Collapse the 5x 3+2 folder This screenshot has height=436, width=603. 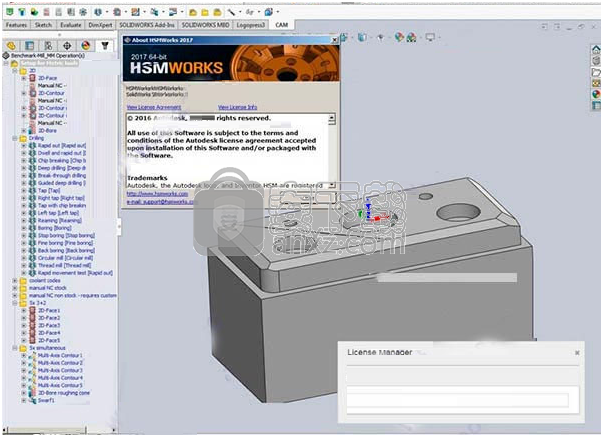[x=15, y=303]
